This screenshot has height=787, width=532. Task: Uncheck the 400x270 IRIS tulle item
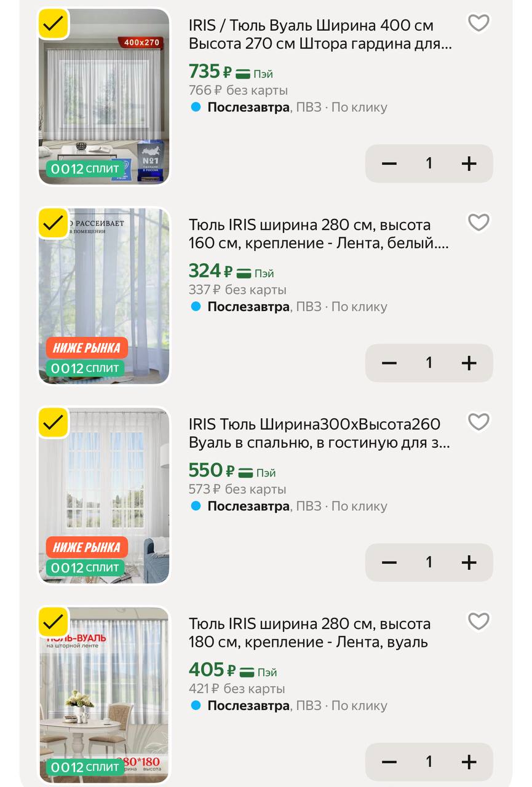pos(54,24)
